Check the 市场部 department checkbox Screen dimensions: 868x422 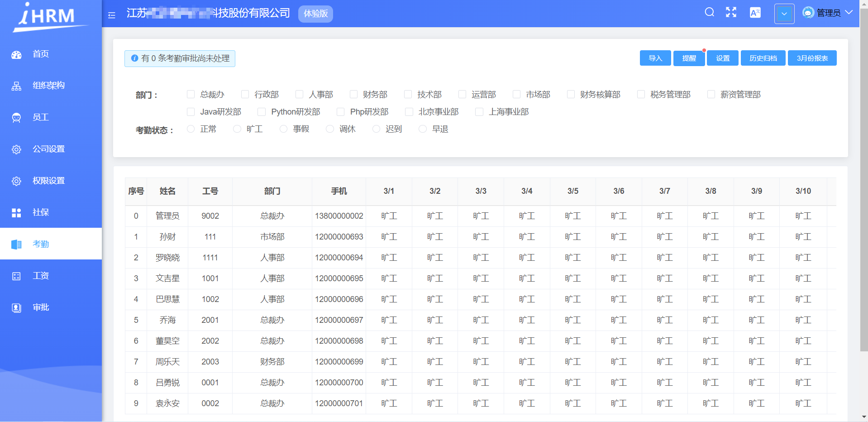[x=516, y=94]
